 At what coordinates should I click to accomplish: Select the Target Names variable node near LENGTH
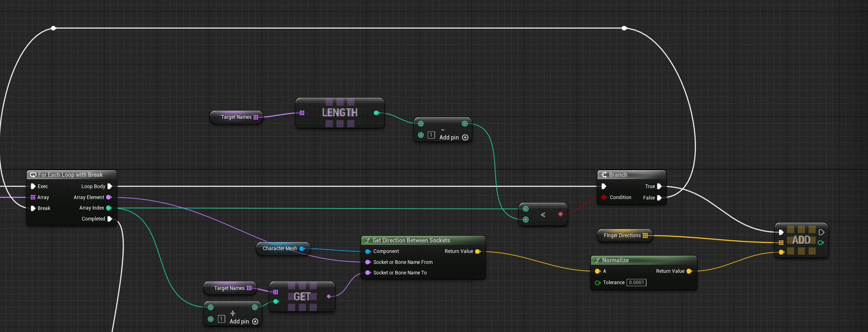tap(236, 117)
